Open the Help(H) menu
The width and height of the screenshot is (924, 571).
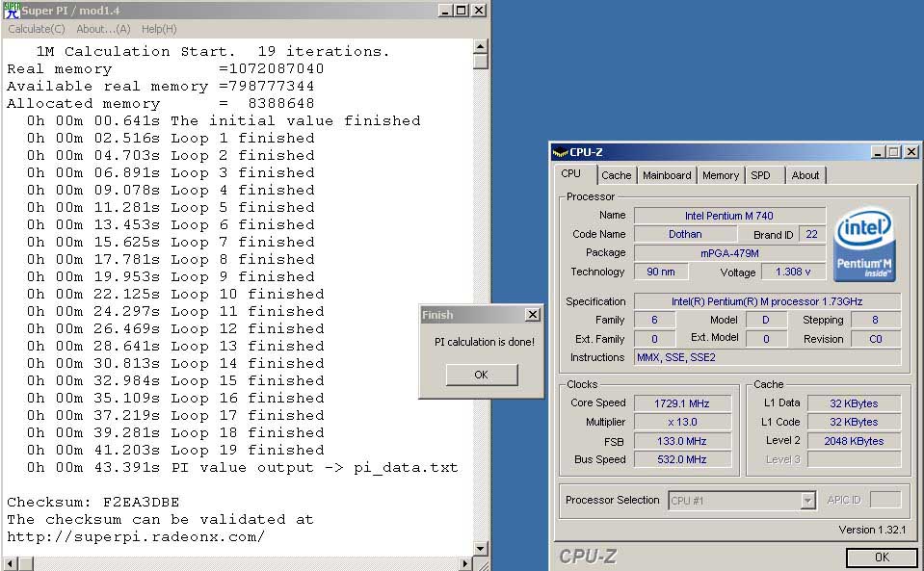tap(159, 29)
